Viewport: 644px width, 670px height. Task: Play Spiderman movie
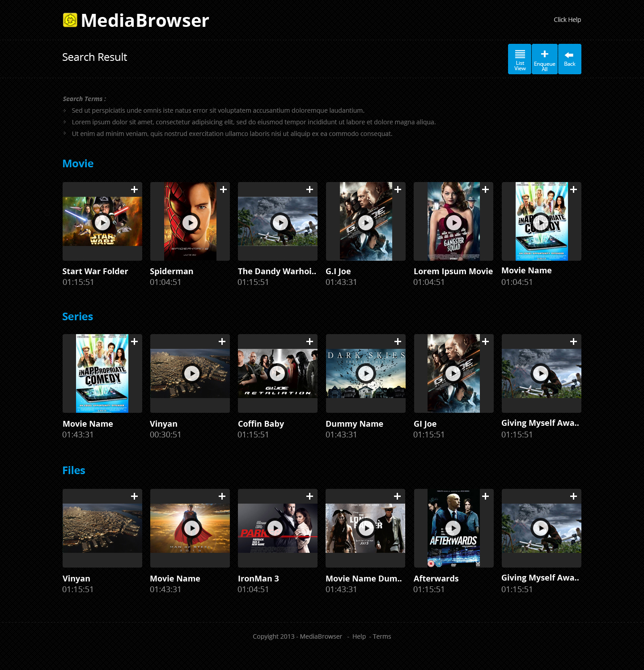(x=191, y=222)
